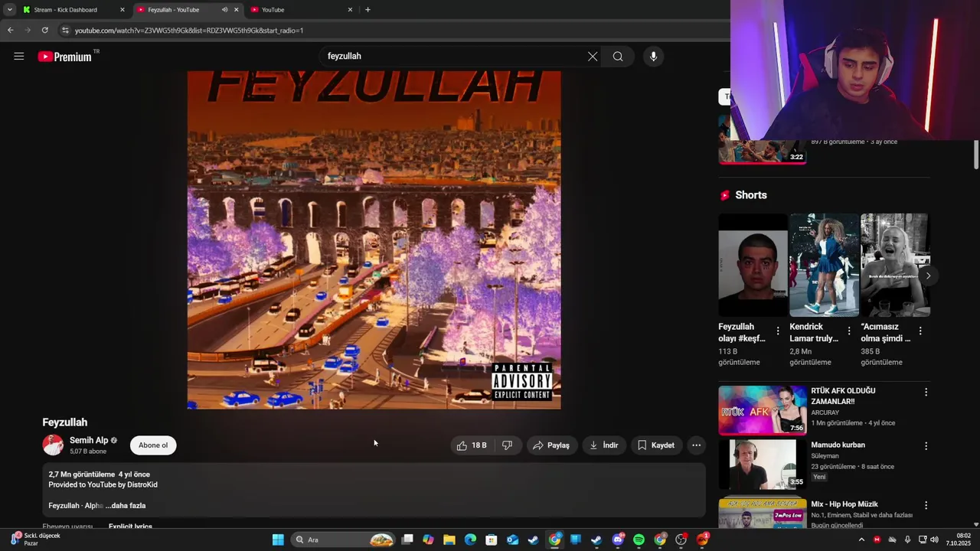The image size is (980, 551).
Task: Open options for Mamudo kurban video
Action: 926,446
